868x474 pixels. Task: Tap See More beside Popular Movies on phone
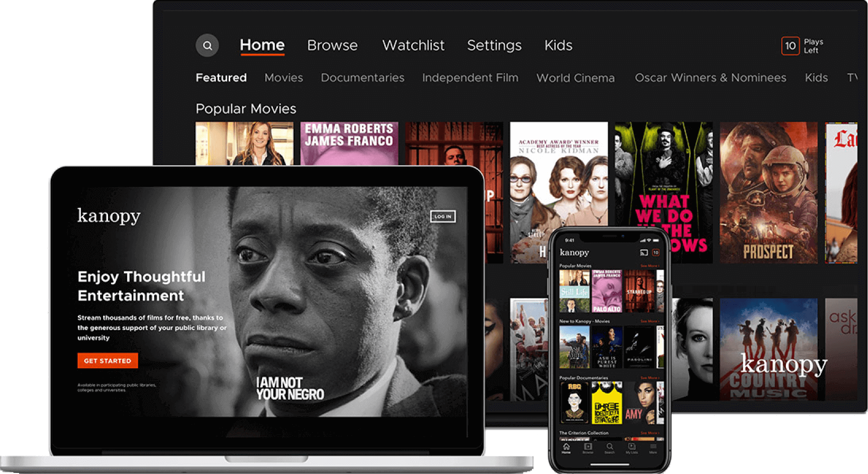[650, 266]
